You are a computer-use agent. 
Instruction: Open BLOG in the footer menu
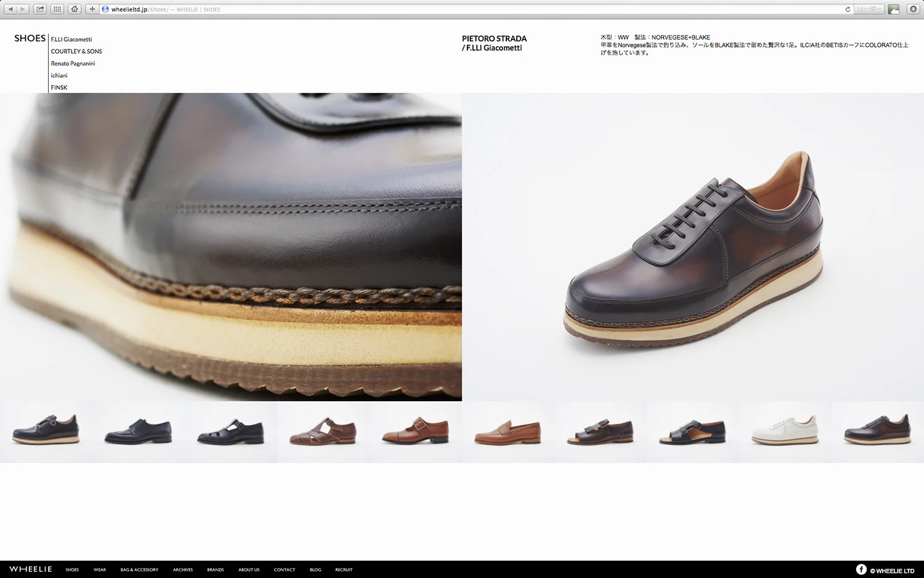315,570
